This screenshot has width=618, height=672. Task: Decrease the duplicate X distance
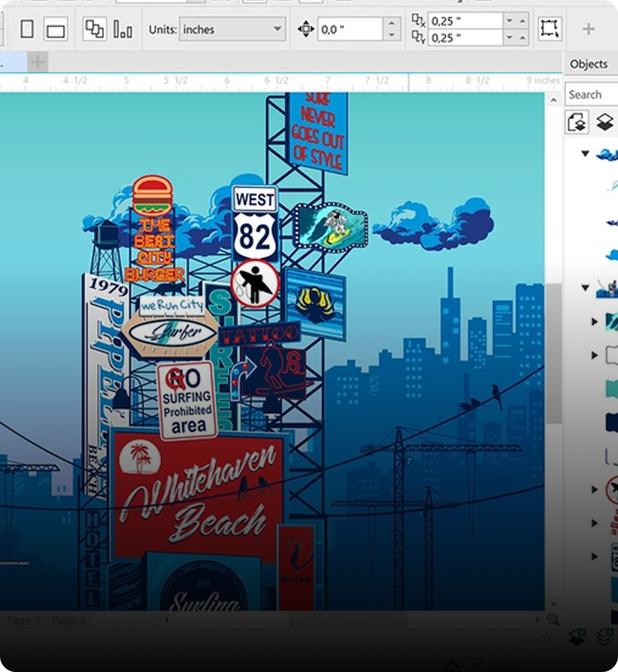click(x=509, y=21)
